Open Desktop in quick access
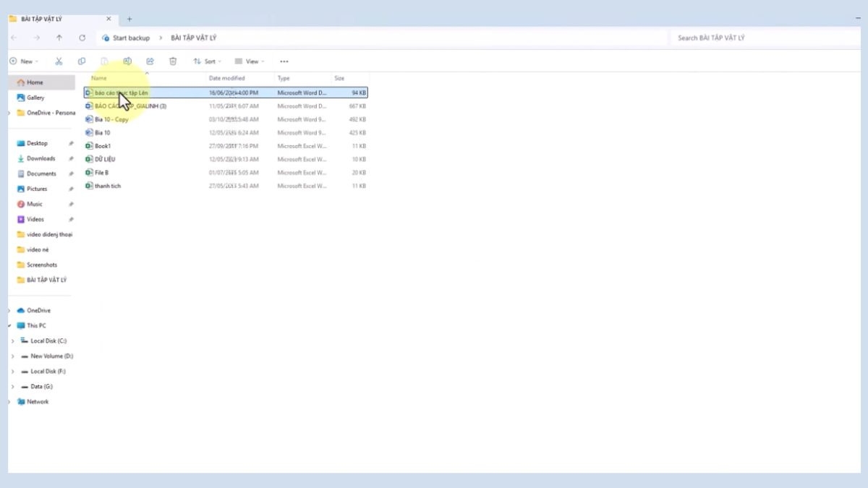 point(37,143)
